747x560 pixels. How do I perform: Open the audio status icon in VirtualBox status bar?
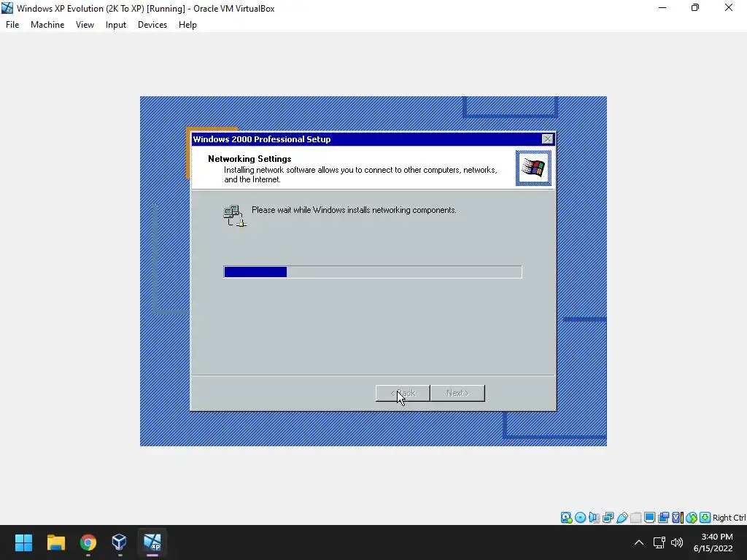(x=594, y=518)
